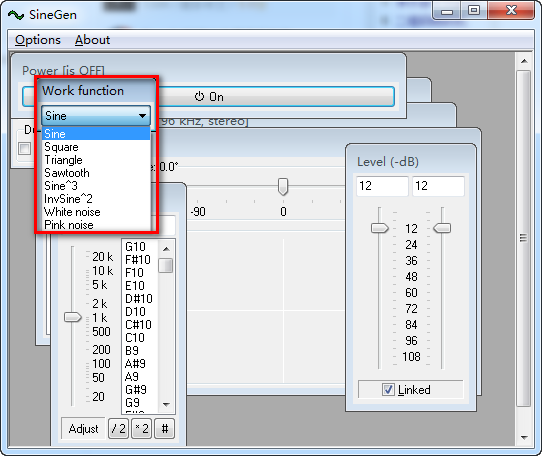Select note B9 in the note list

tap(140, 351)
